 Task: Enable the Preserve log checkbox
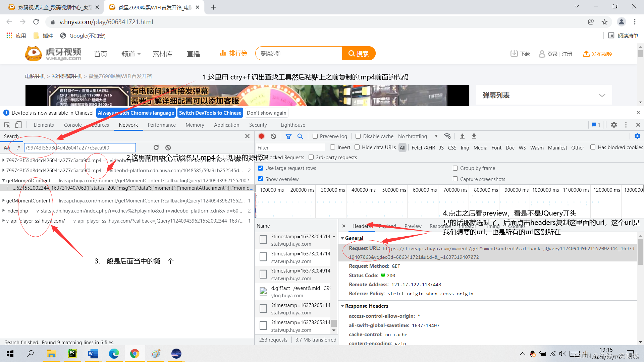coord(315,136)
